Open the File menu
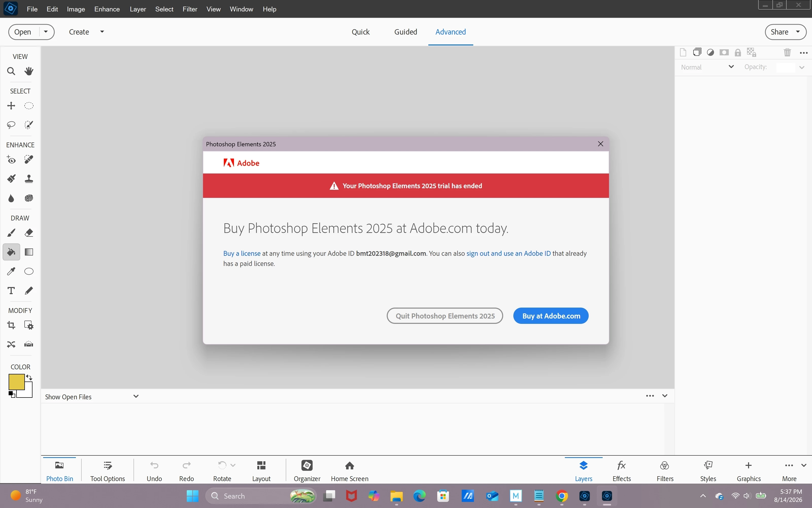Screen dimensions: 812x508 [32, 9]
